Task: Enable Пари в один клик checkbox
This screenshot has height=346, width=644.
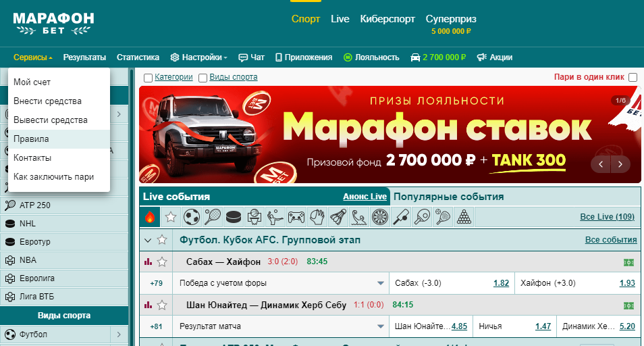Action: (633, 77)
